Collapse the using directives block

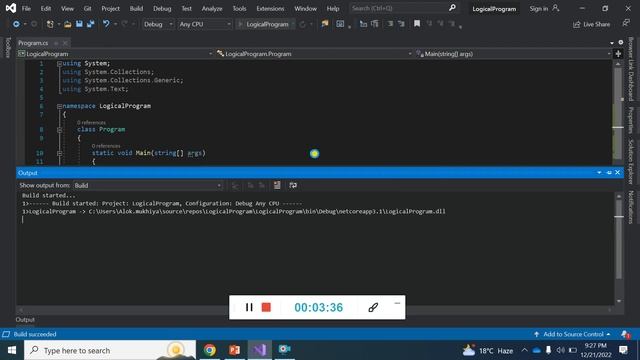[60, 64]
